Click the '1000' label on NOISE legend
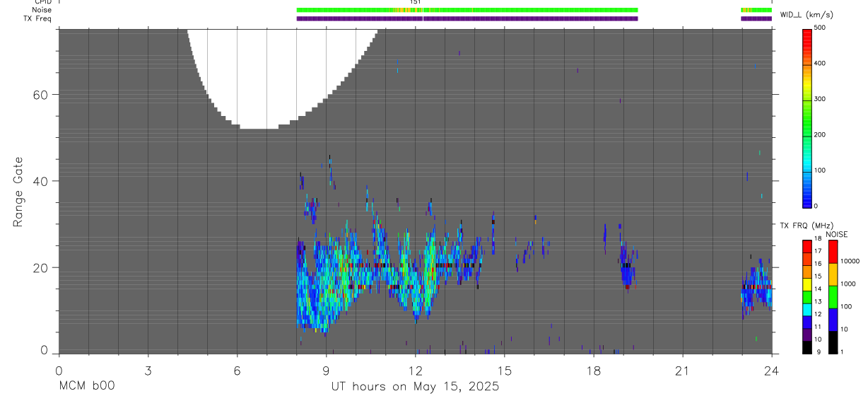Viewport: 868px width, 401px height. (848, 284)
